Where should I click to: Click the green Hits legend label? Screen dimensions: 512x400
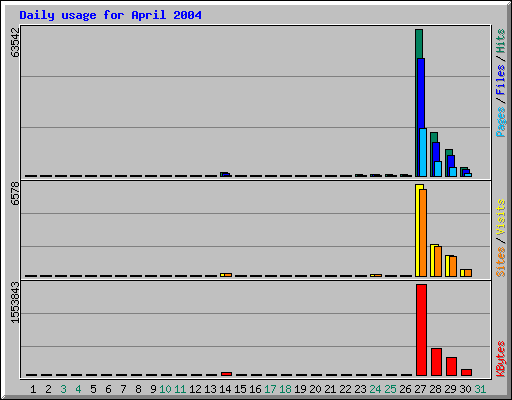click(x=501, y=41)
